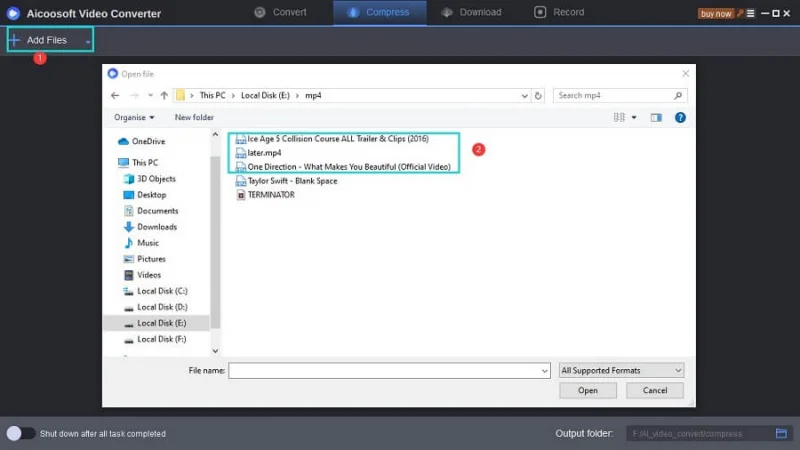Image resolution: width=800 pixels, height=450 pixels.
Task: Go to the Download tab
Action: click(472, 12)
